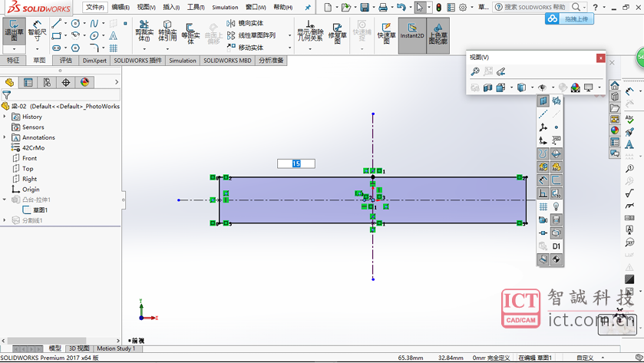Switch to the 特征 features tab

[x=13, y=61]
